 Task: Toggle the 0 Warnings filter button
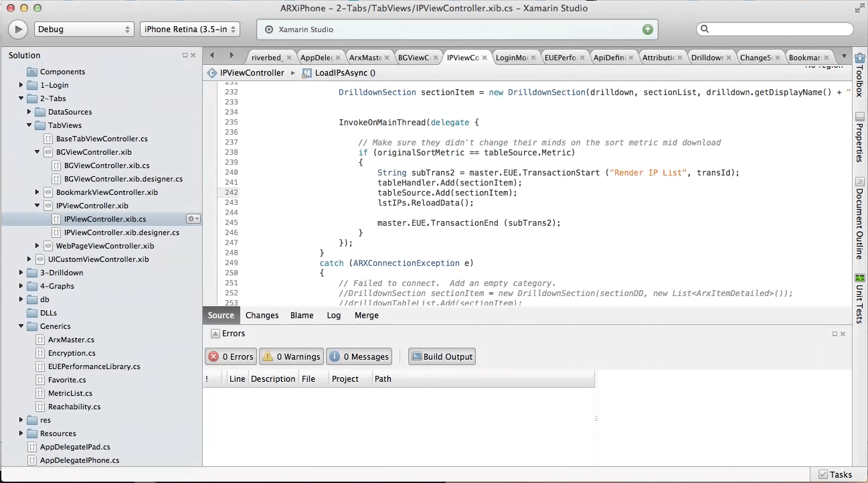click(x=291, y=356)
